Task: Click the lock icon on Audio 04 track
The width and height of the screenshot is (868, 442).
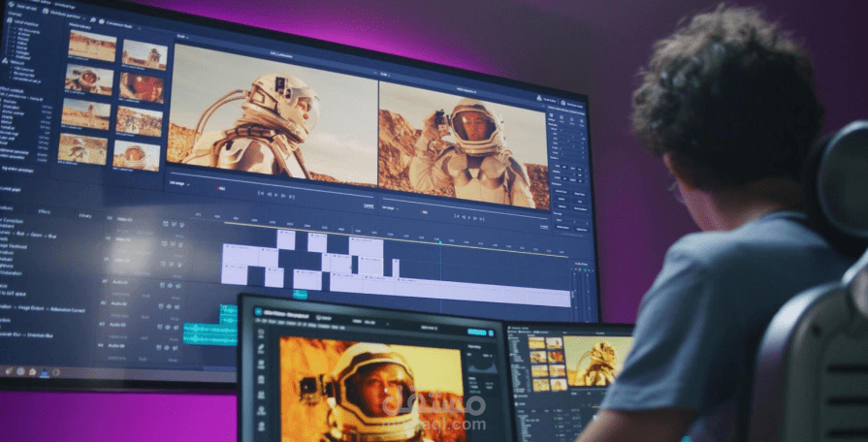Action: [x=159, y=348]
